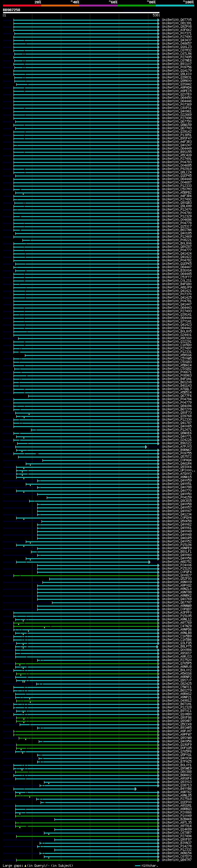Select UniRef100_B8XLF1 entry
Viewport: 197px width, 868px height.
[176, 551]
